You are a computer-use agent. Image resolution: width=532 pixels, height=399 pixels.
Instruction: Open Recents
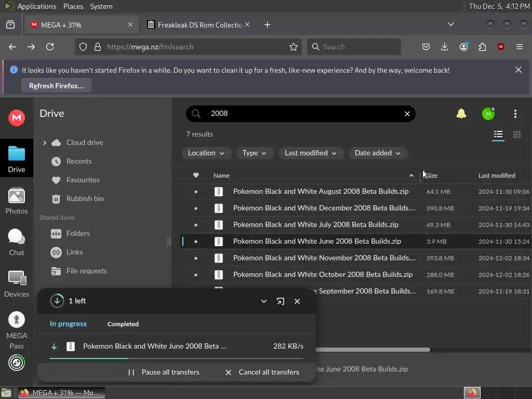click(79, 161)
